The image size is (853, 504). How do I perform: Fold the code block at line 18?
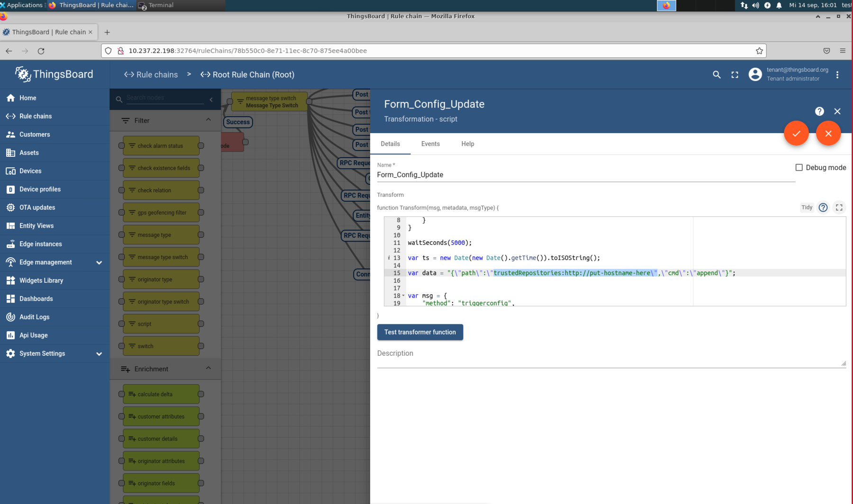click(x=403, y=296)
